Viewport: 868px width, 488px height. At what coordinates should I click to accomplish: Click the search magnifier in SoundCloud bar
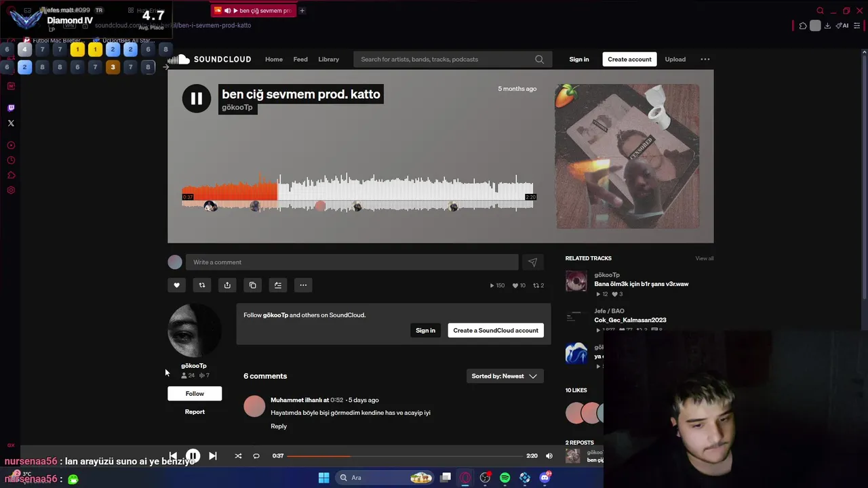point(539,60)
